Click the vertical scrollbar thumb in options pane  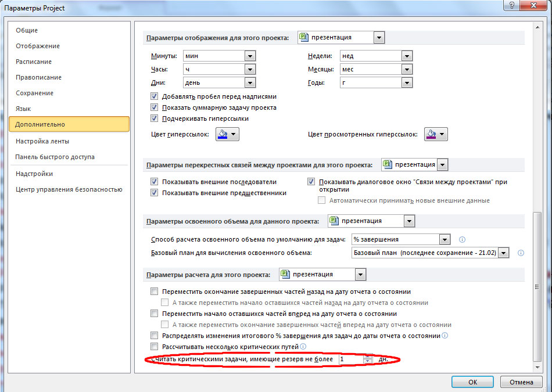(x=537, y=286)
